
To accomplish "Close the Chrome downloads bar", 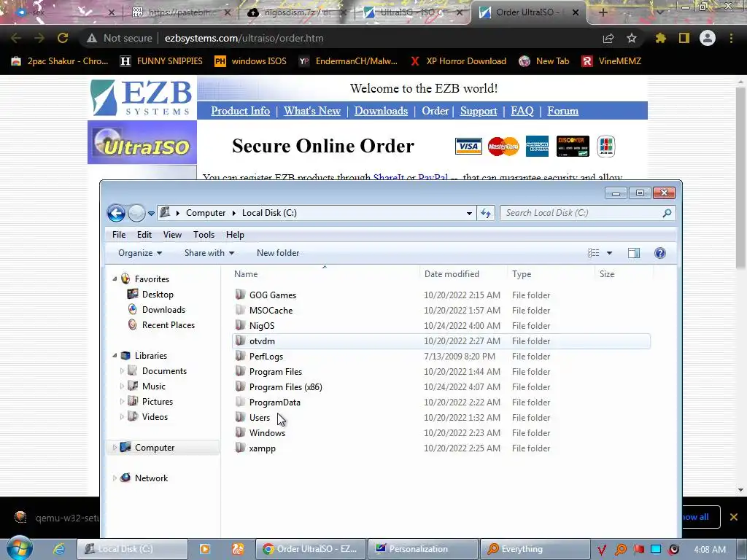I will tap(734, 517).
